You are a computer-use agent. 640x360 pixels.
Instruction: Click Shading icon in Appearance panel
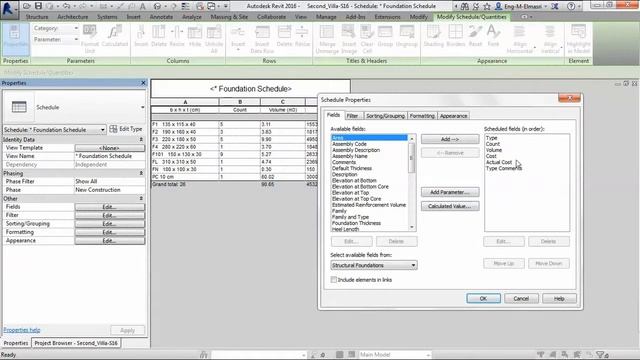(433, 36)
